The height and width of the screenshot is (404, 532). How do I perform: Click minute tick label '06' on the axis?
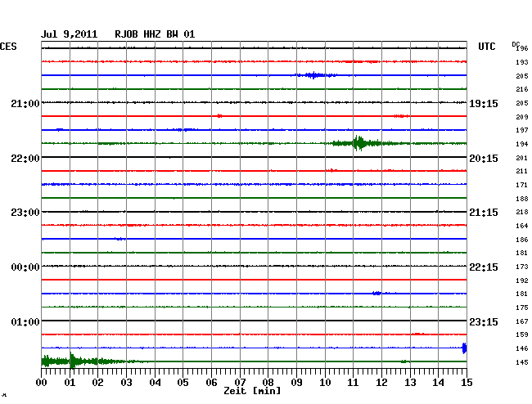[x=211, y=382]
